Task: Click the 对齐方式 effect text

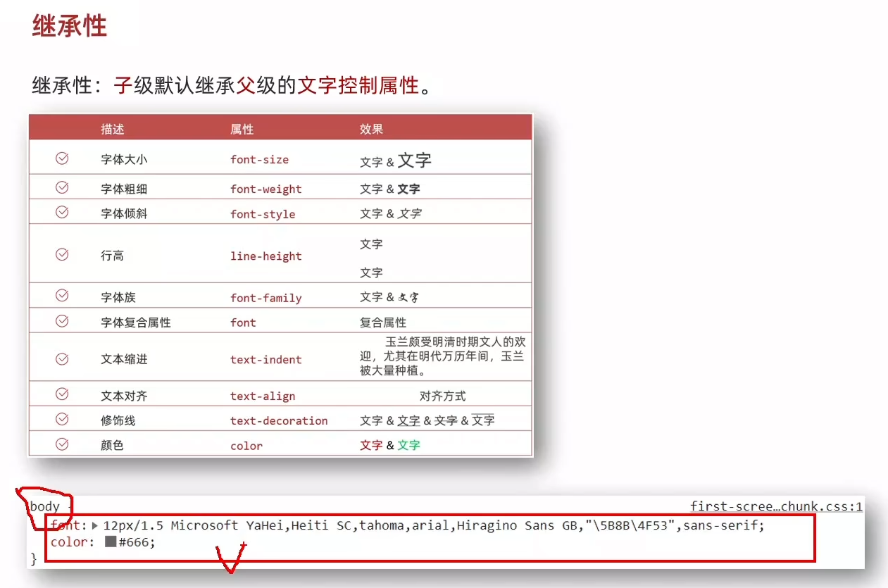Action: coord(443,396)
